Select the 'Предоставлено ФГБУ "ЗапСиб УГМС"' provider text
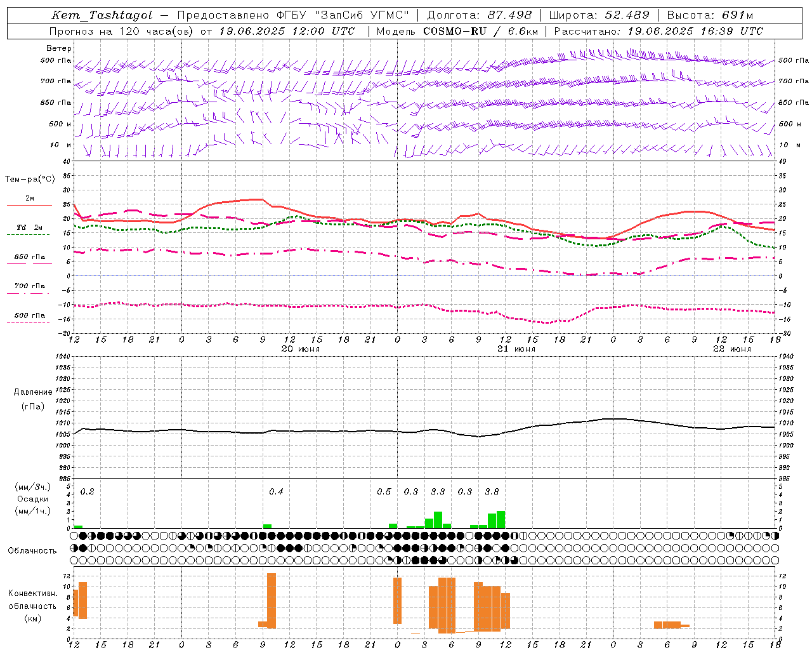Screen dimensions: 812x650 (x=294, y=15)
